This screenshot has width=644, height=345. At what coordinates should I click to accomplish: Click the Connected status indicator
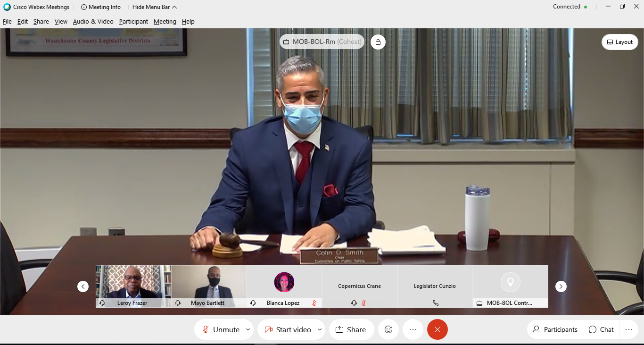(570, 7)
